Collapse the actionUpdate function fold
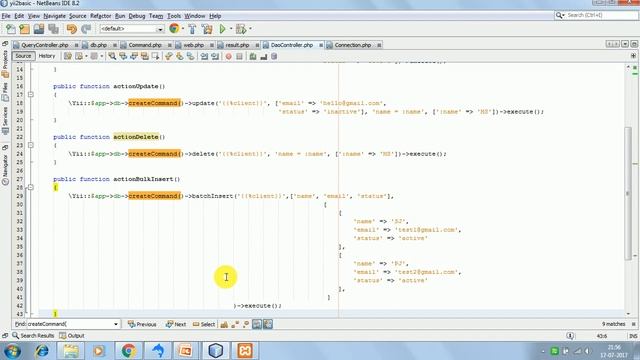The image size is (640, 360). pyautogui.click(x=31, y=95)
